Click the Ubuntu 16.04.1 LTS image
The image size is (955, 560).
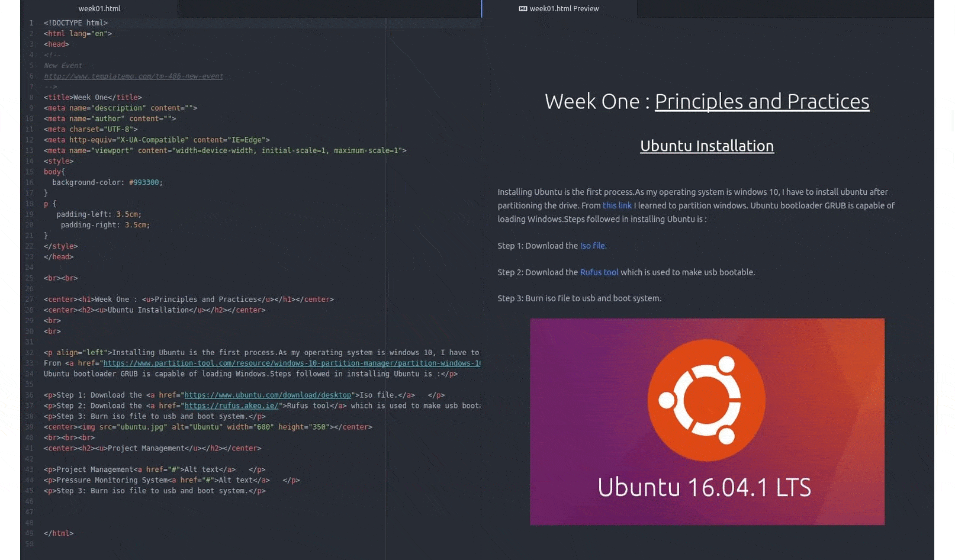point(707,421)
